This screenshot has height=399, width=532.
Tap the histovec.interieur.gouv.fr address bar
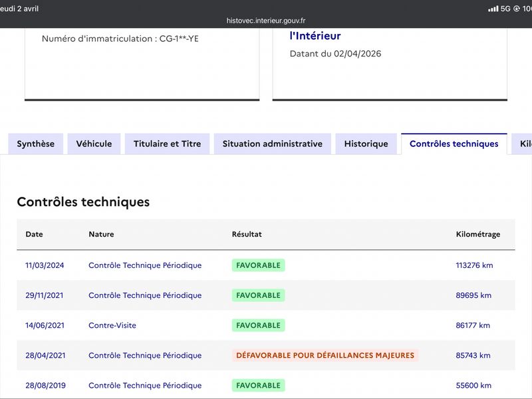tap(266, 21)
